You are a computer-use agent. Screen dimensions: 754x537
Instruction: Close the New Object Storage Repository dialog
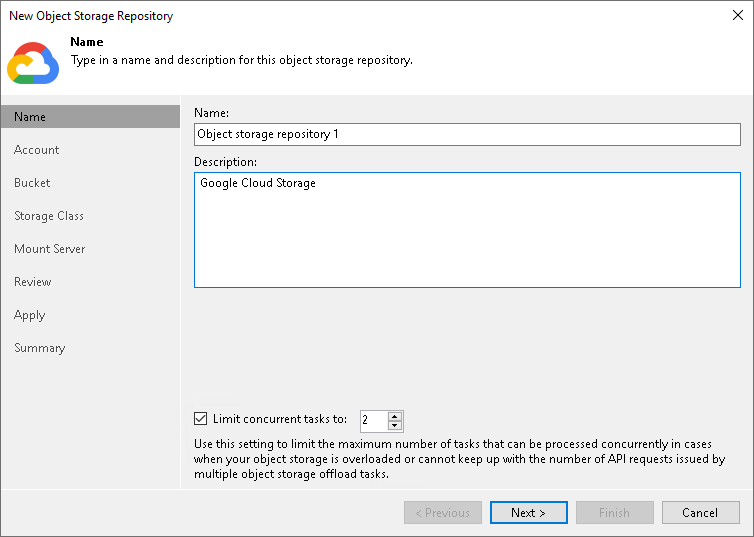738,15
